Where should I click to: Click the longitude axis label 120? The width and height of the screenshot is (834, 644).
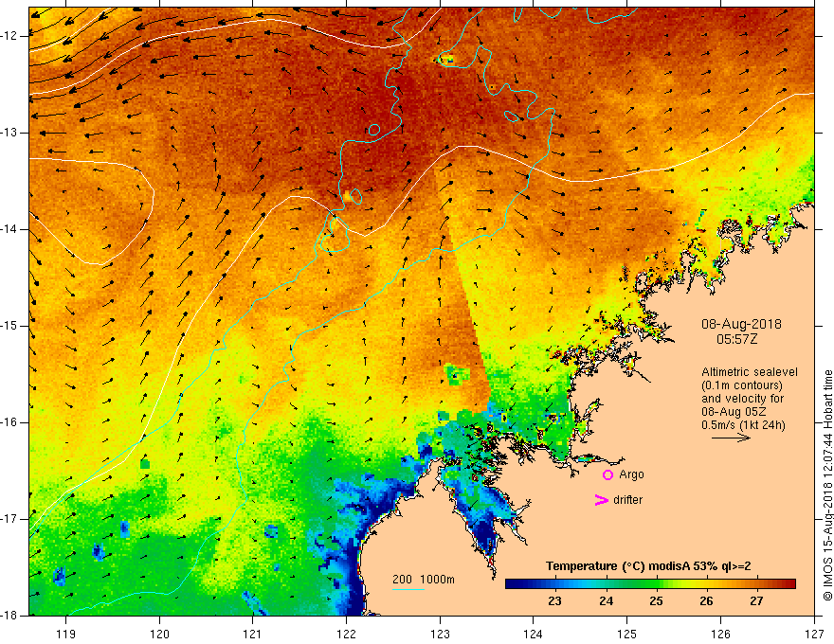159,634
